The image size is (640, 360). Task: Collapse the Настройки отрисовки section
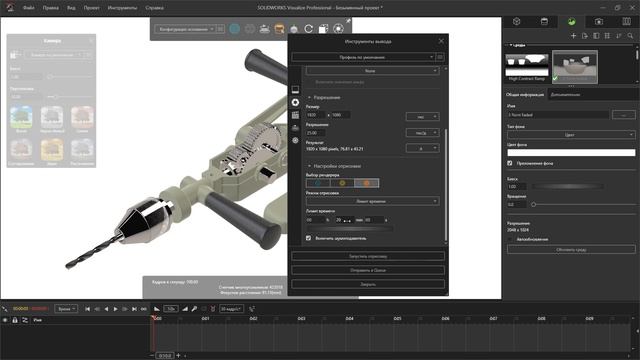coord(309,166)
